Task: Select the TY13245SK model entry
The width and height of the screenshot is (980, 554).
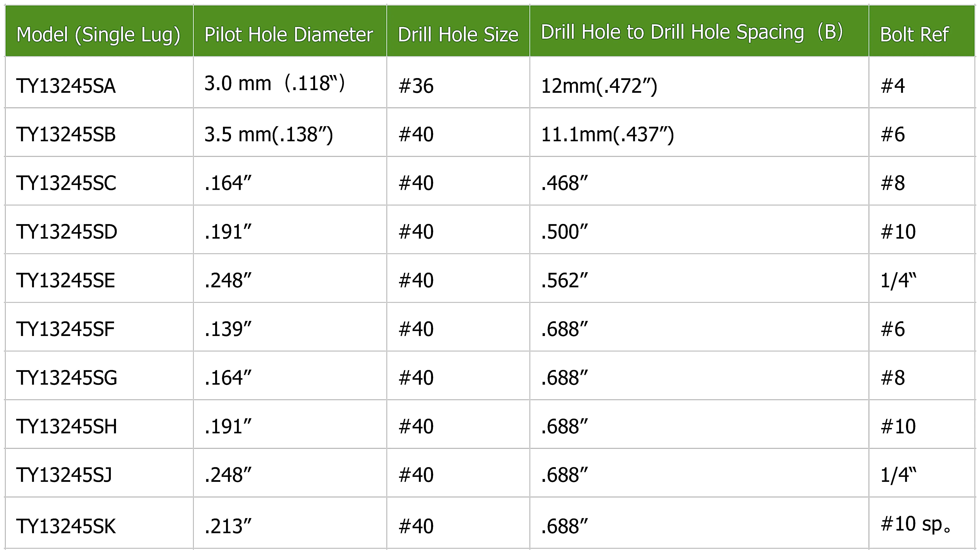Action: click(x=65, y=526)
